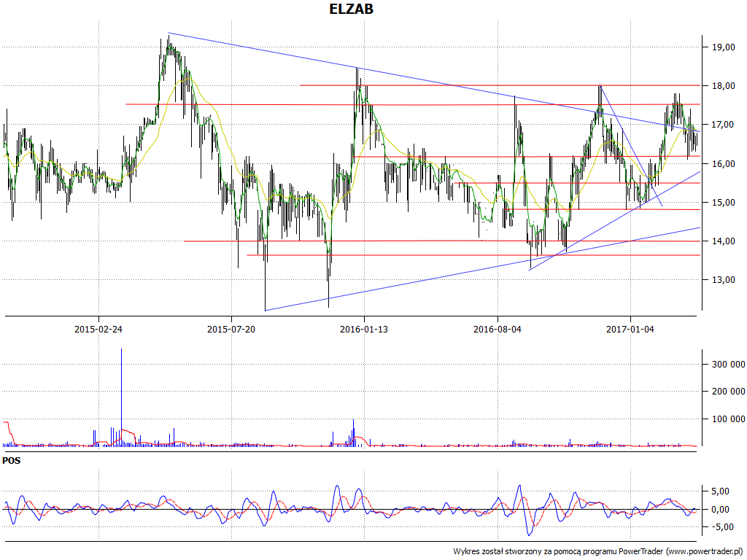Click the ELZAB chart title

point(351,9)
